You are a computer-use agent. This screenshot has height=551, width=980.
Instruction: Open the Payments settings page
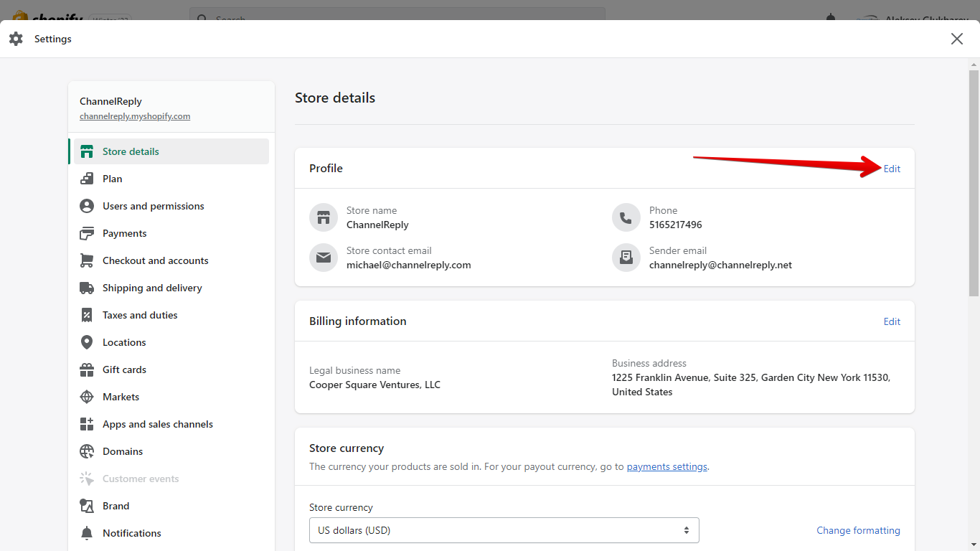(171, 233)
